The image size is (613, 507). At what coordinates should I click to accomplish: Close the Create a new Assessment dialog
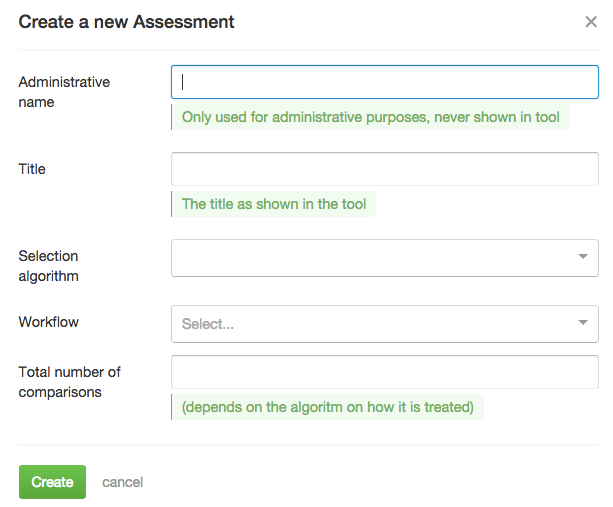pos(591,22)
